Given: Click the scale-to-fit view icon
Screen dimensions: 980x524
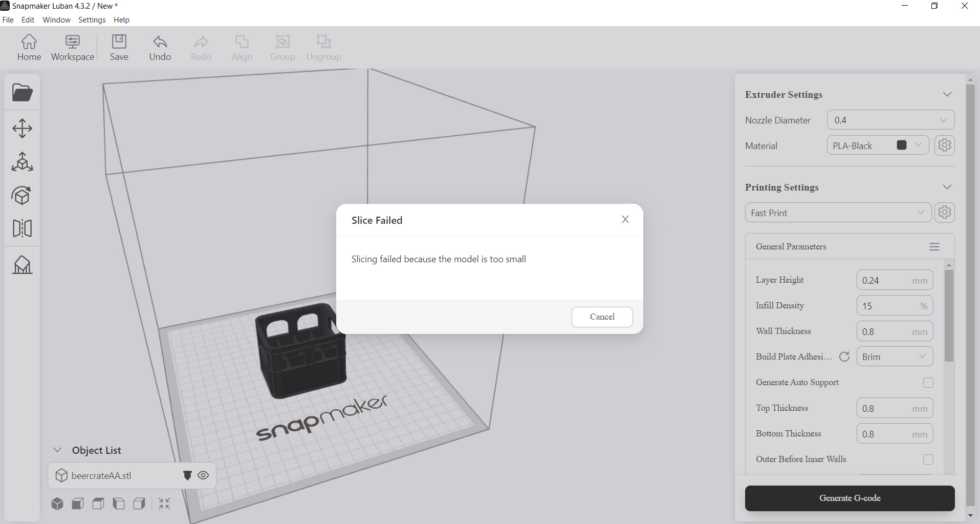Looking at the screenshot, I should (x=164, y=504).
